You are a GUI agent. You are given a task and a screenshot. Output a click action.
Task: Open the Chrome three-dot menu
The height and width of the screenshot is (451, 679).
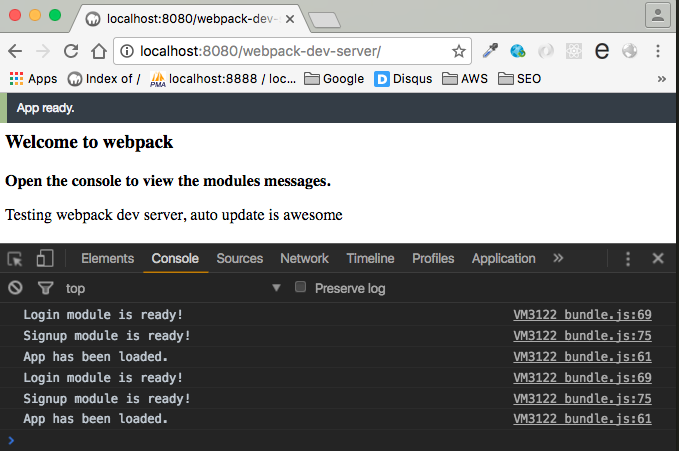(658, 51)
